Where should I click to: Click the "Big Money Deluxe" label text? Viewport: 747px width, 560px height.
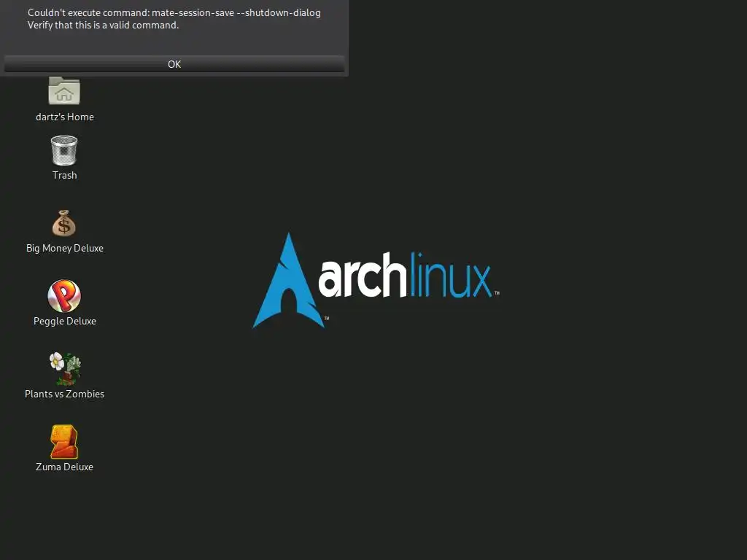(x=65, y=248)
